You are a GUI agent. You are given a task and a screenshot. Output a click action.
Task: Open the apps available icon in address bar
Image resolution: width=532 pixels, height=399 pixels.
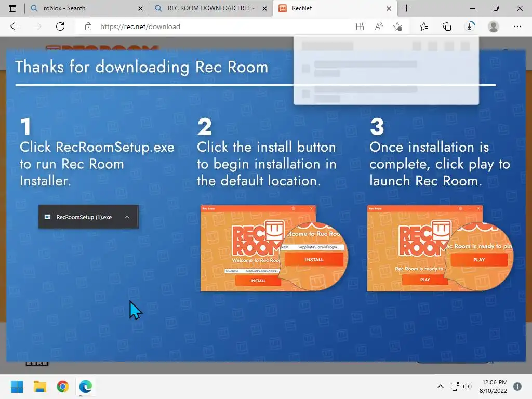[360, 26]
